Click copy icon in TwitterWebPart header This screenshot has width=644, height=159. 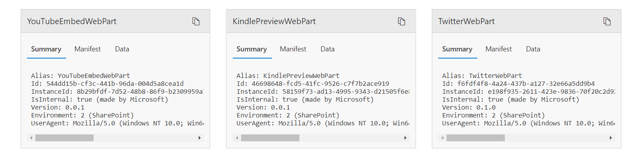607,21
